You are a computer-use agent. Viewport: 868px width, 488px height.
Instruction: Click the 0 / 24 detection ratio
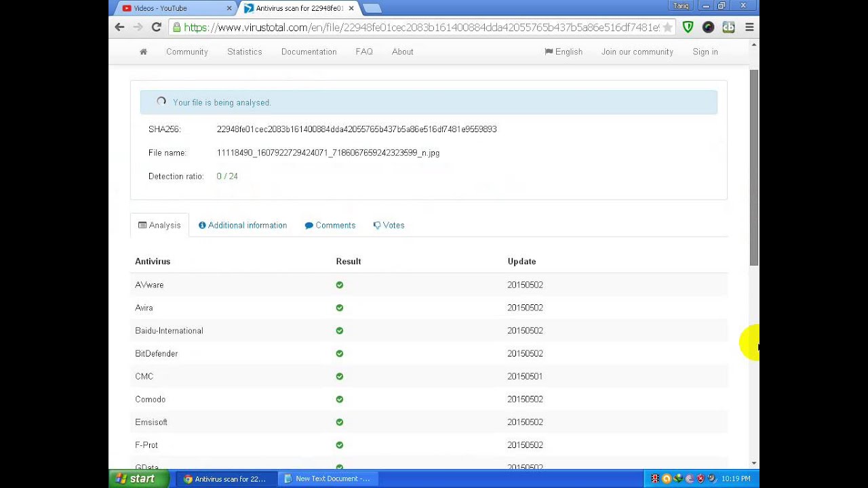tap(227, 176)
